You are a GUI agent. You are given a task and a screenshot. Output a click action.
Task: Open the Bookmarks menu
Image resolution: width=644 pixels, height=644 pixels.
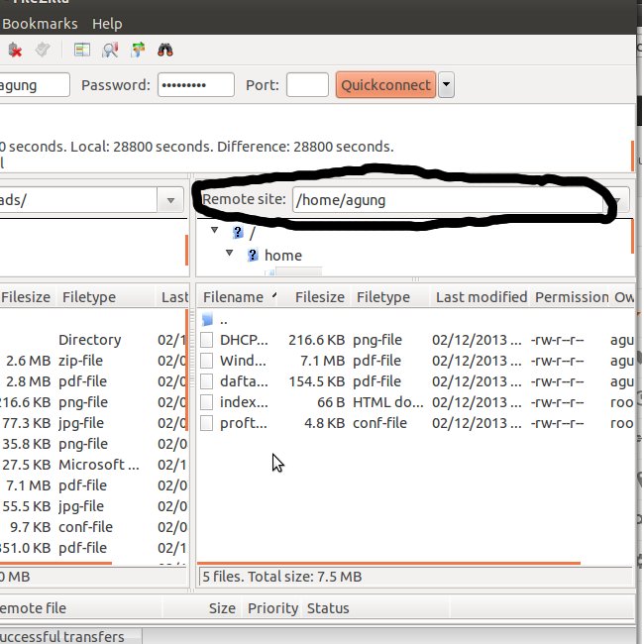click(x=40, y=24)
